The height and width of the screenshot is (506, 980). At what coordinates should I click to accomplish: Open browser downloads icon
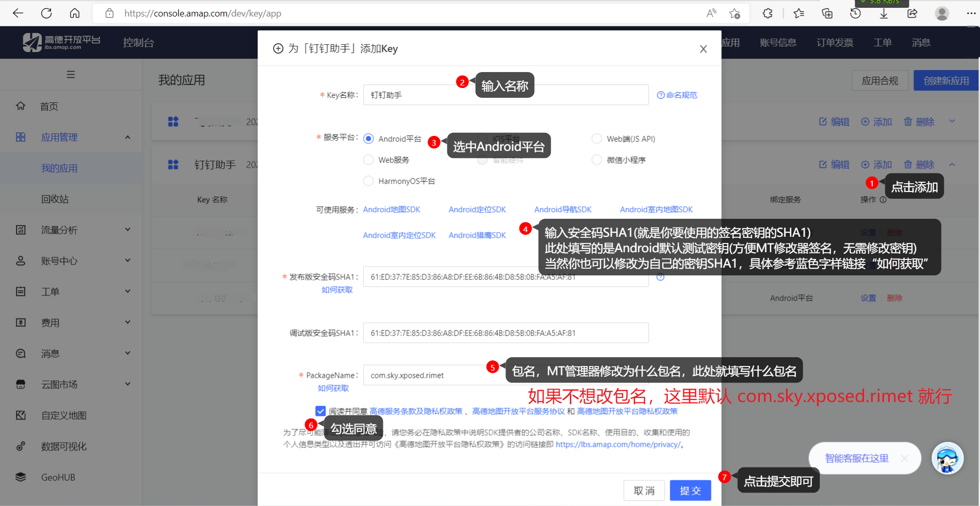pos(884,13)
